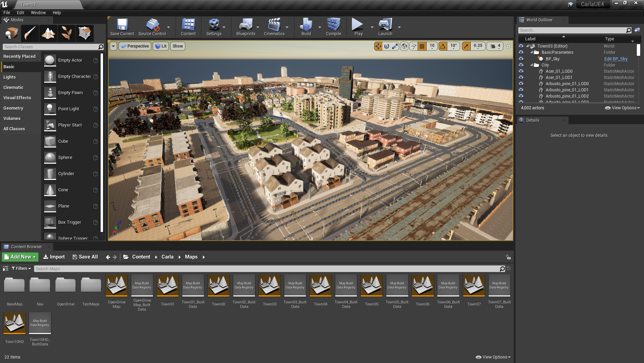Hide the BP_Sky actor visibility eye
The height and width of the screenshot is (363, 644).
pyautogui.click(x=521, y=59)
